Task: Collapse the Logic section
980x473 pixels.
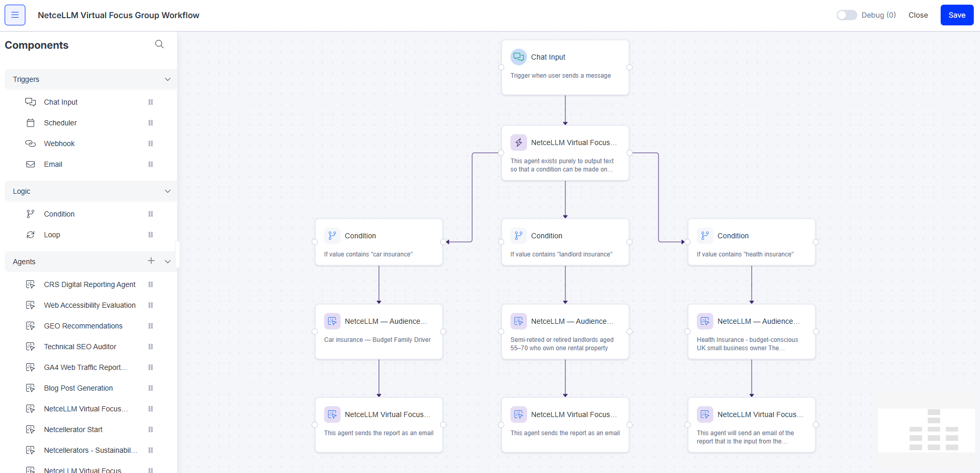Action: tap(168, 191)
